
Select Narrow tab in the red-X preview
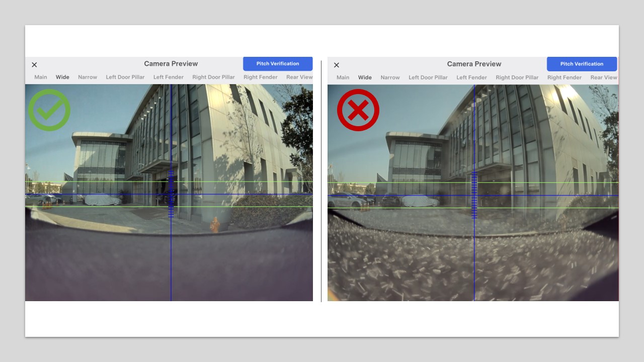(x=390, y=77)
